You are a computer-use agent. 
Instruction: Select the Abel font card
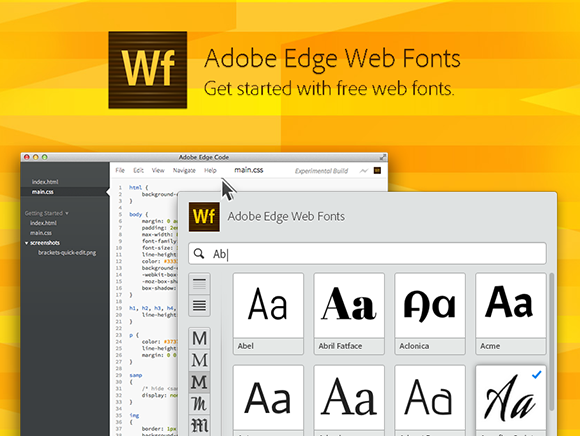[x=269, y=314]
